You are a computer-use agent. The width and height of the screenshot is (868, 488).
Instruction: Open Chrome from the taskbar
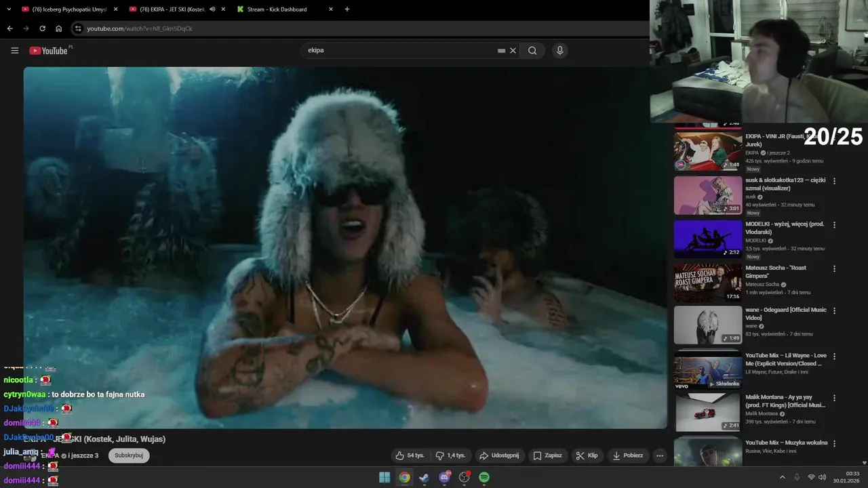point(404,477)
